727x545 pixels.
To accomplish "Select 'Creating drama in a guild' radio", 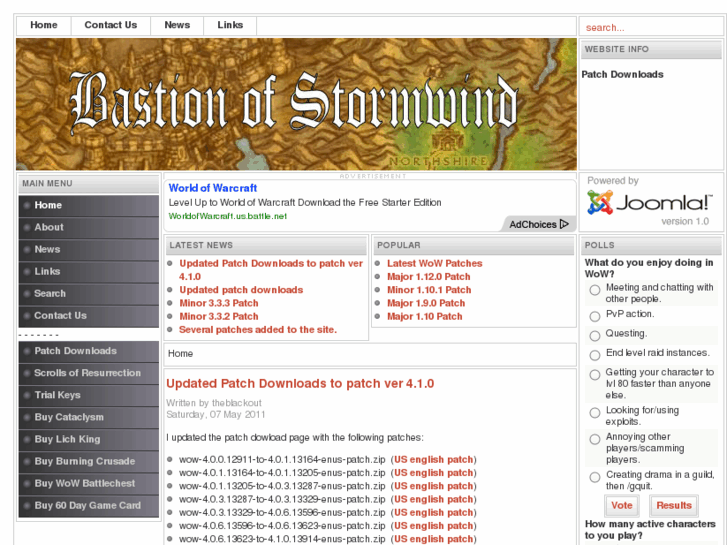I will (x=595, y=477).
